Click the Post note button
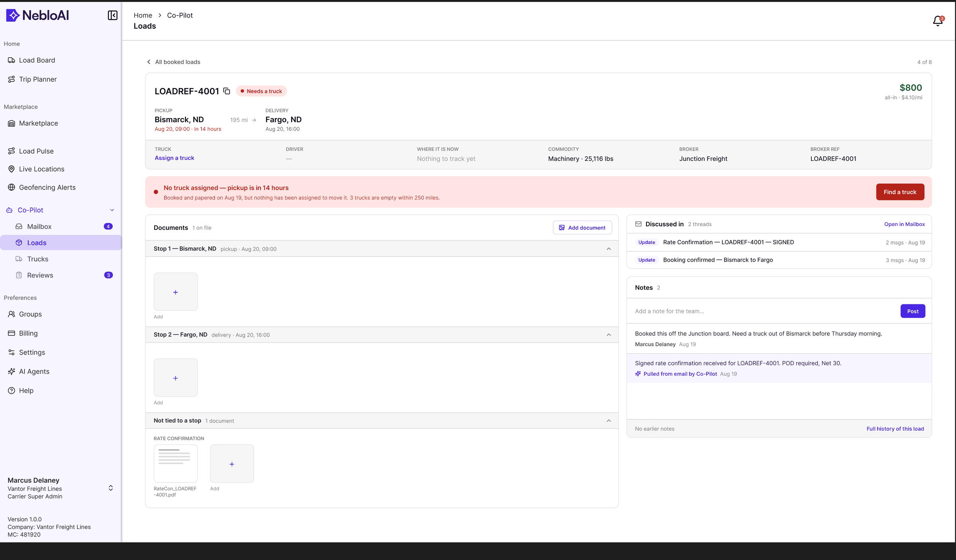956x560 pixels. click(913, 311)
